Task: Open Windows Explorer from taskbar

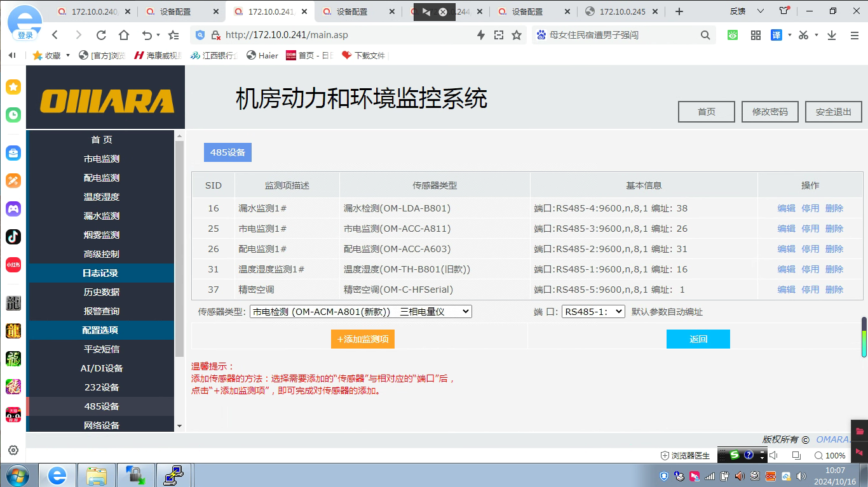Action: (97, 475)
